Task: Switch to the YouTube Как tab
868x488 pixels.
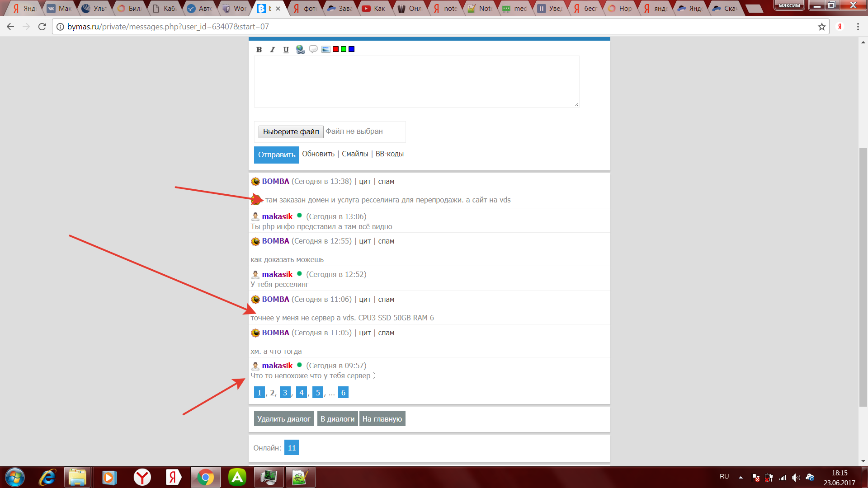Action: coord(373,8)
